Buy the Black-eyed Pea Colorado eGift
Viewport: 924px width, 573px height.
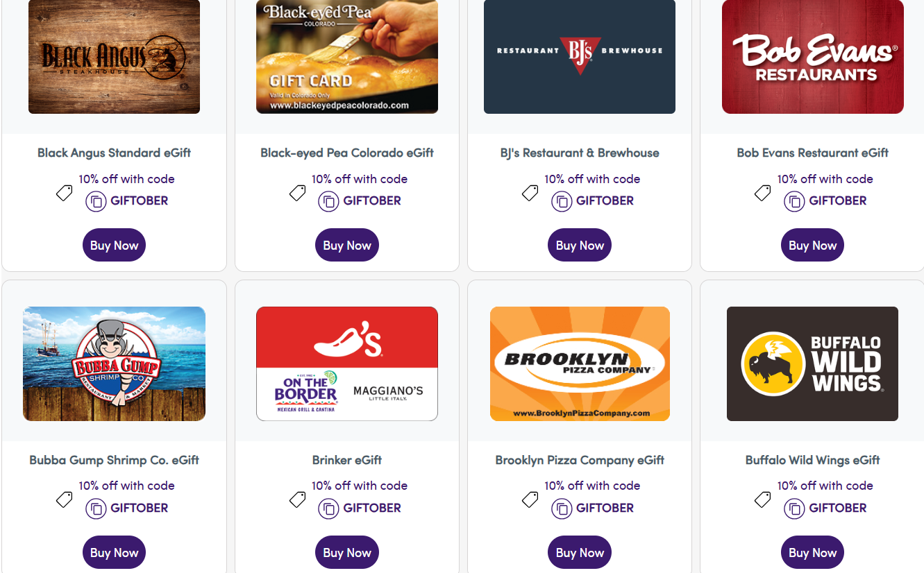(x=346, y=245)
